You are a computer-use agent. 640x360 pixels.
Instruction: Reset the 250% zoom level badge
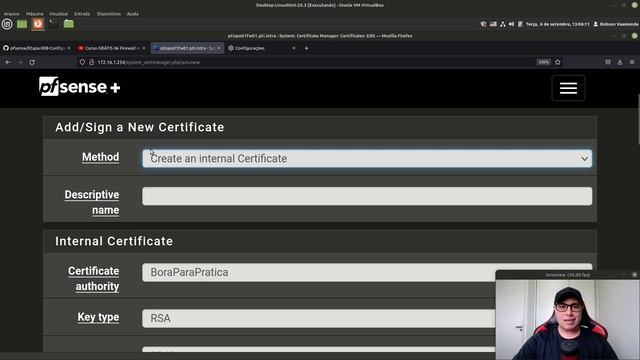pyautogui.click(x=544, y=62)
